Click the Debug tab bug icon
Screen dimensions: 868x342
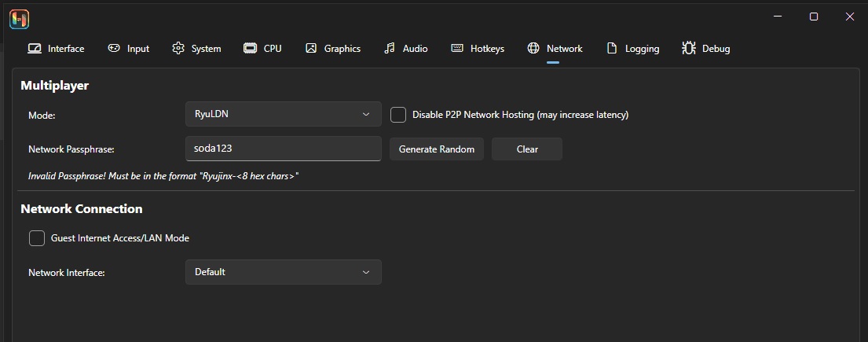[689, 48]
